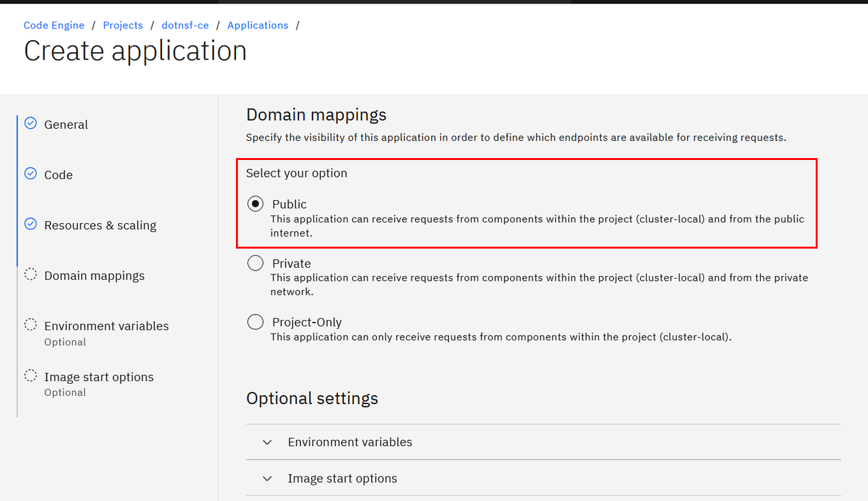The width and height of the screenshot is (868, 501).
Task: Open the Applications breadcrumb link
Action: [x=258, y=25]
